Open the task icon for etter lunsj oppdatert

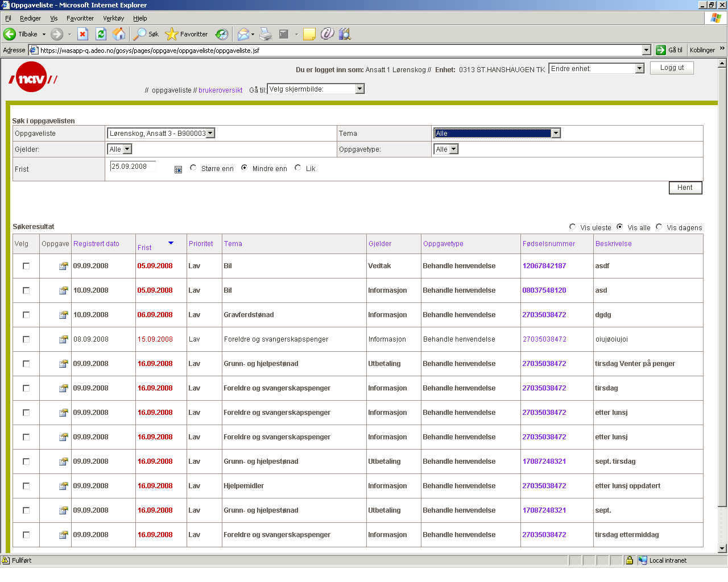63,486
